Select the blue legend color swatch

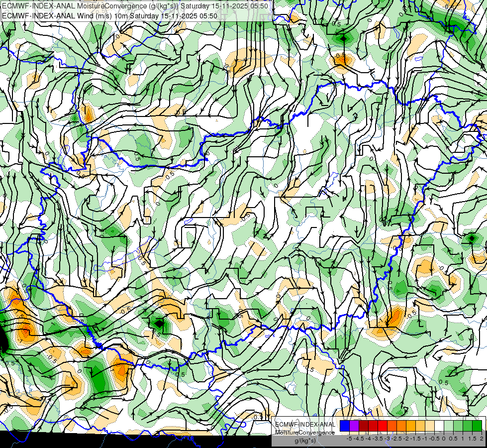coord(345,426)
